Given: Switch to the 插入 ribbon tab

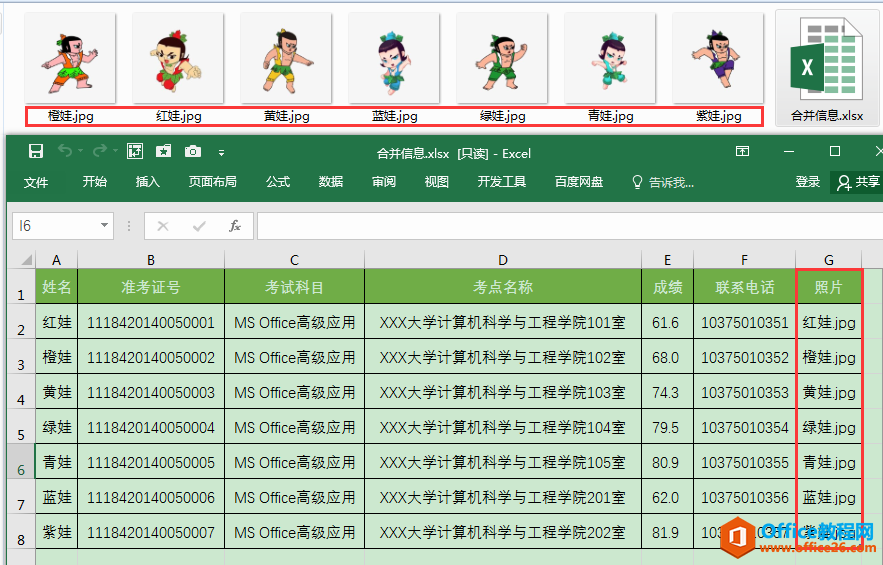Looking at the screenshot, I should [x=148, y=181].
